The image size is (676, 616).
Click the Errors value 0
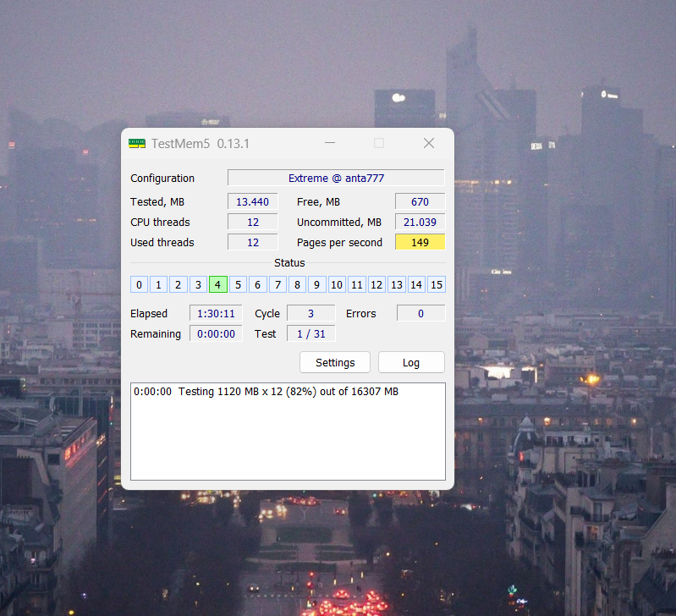tap(420, 313)
